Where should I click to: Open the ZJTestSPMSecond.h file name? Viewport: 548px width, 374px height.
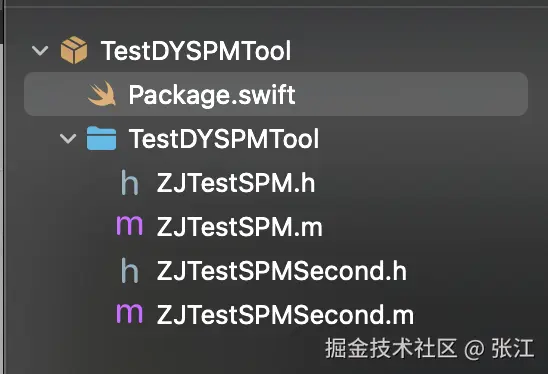[x=282, y=271]
